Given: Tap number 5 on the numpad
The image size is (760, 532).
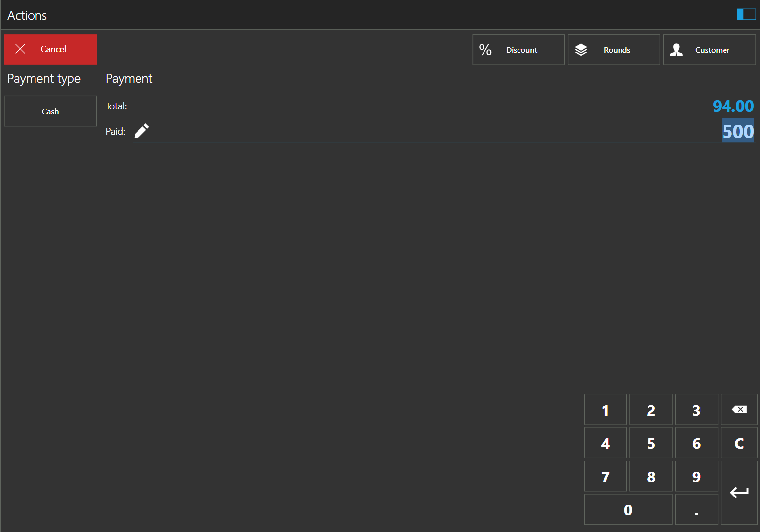Looking at the screenshot, I should coord(651,443).
